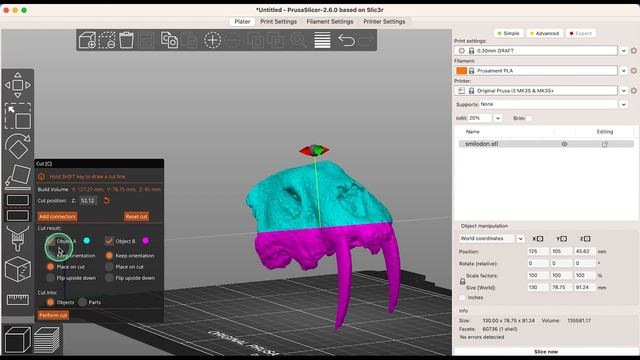The image size is (640, 360).
Task: Click the Add connectors button
Action: (58, 216)
